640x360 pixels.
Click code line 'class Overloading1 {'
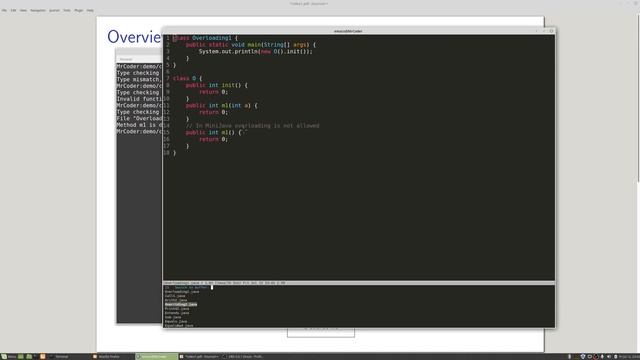pos(205,38)
